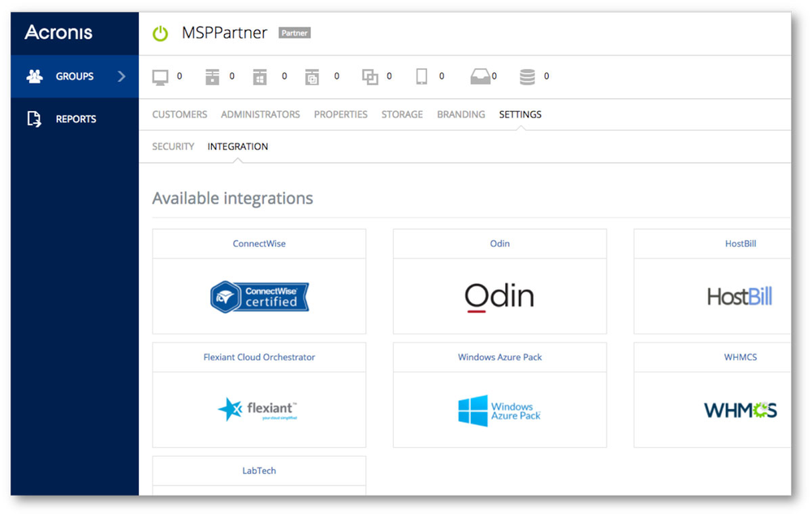The width and height of the screenshot is (812, 516).
Task: Open the Windows Azure Pack title link
Action: 499,357
